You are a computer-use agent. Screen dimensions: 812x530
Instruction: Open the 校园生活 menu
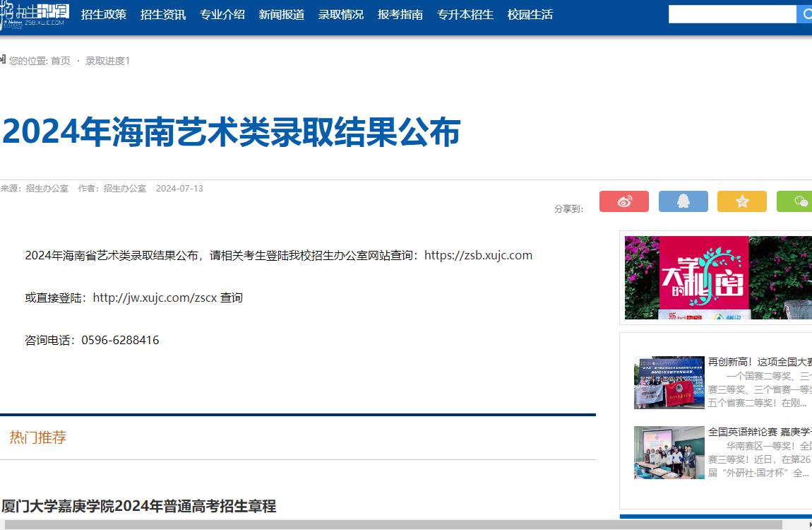[x=530, y=13]
